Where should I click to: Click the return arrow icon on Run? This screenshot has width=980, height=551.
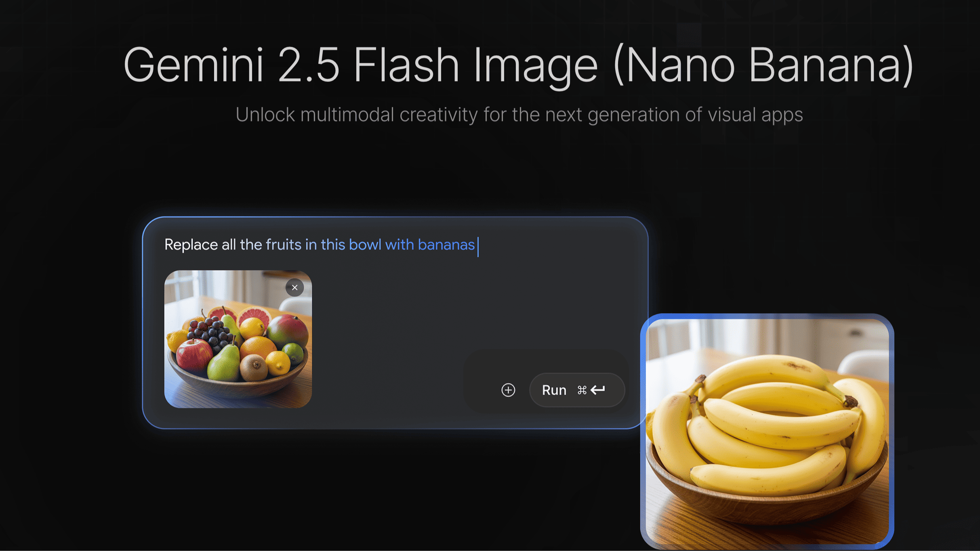(598, 390)
